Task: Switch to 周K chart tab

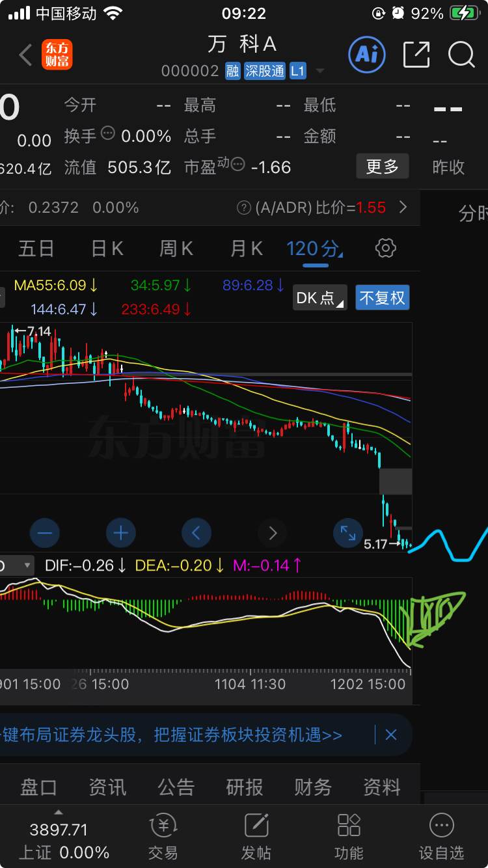Action: point(176,248)
